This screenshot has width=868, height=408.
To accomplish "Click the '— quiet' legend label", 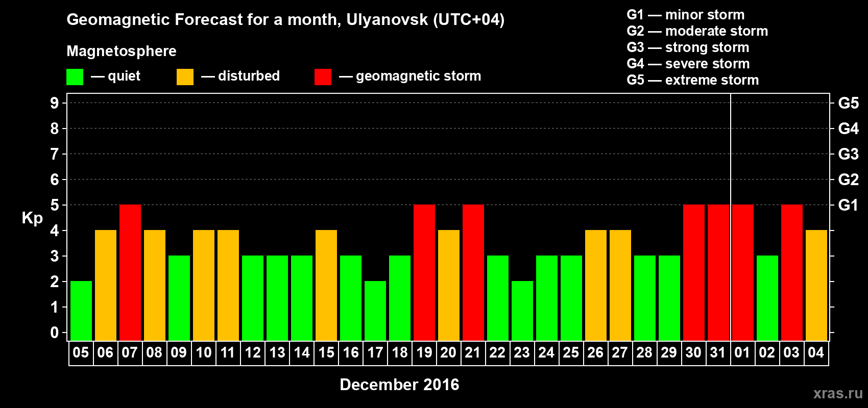I will click(x=115, y=76).
